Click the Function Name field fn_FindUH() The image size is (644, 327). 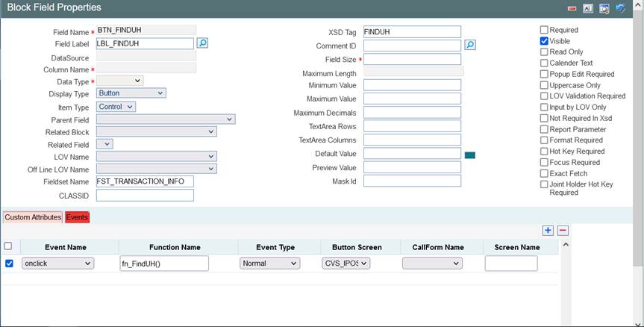coord(164,264)
